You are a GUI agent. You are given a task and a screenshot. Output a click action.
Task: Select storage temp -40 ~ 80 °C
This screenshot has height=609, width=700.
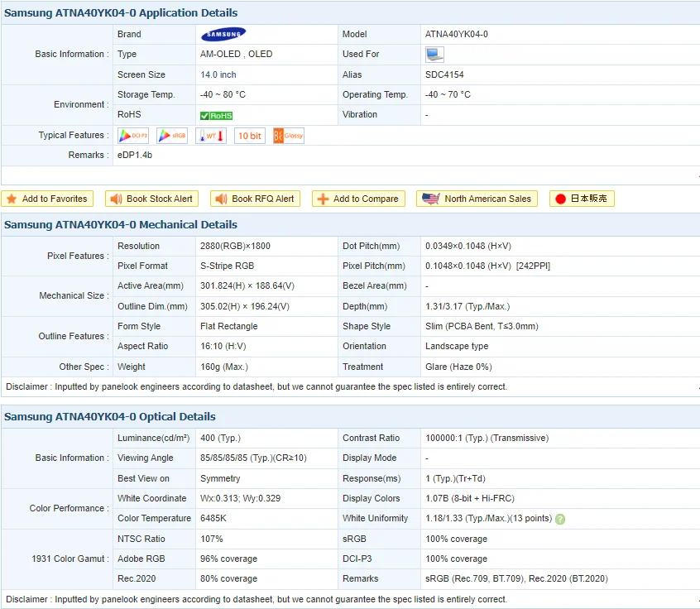tap(223, 94)
